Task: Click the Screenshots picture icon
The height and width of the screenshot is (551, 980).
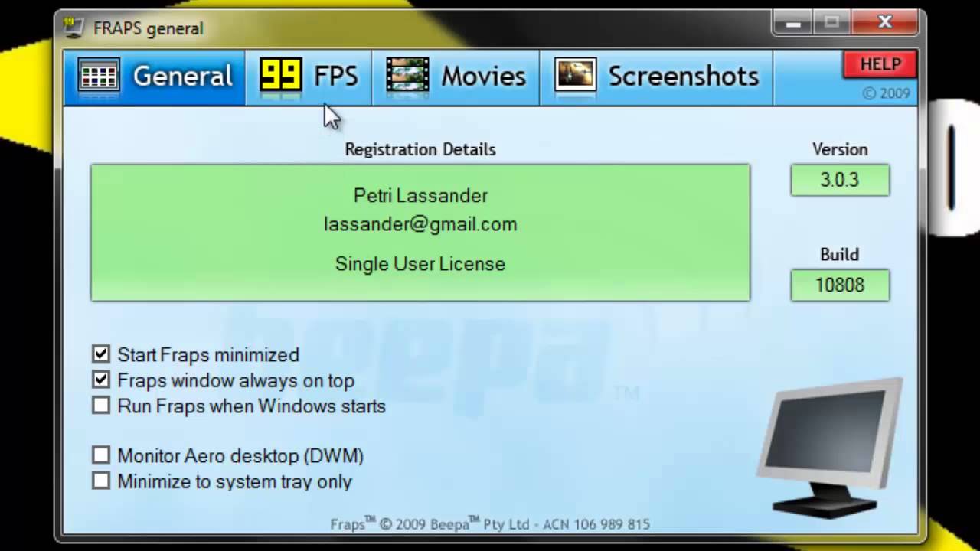Action: (575, 76)
